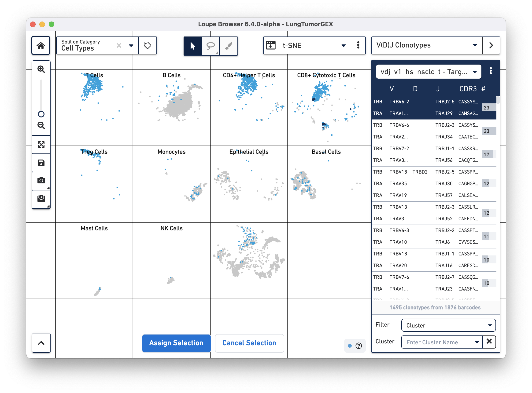This screenshot has height=393, width=532.
Task: Expand the Enter Cluster Name dropdown arrow
Action: tap(477, 342)
